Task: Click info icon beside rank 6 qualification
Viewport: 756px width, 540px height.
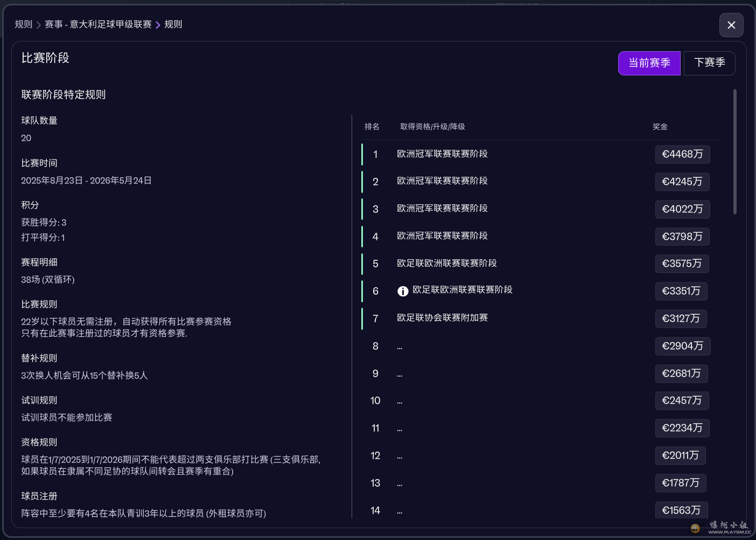Action: pyautogui.click(x=403, y=292)
